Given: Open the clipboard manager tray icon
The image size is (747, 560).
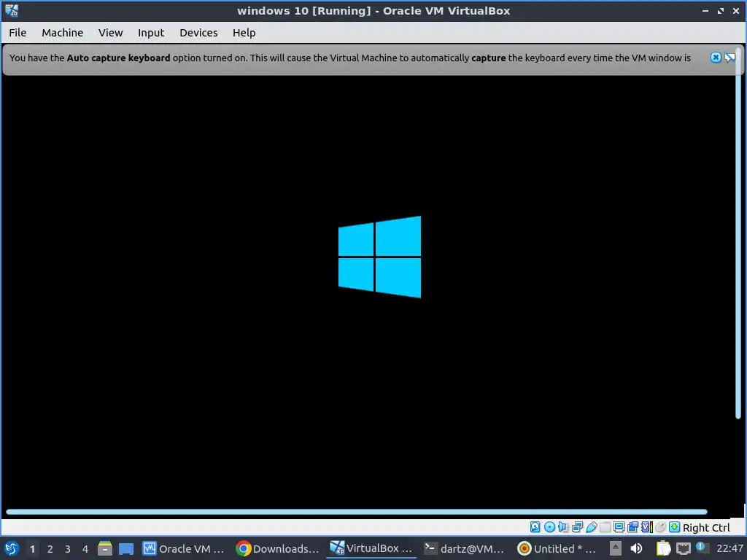Looking at the screenshot, I should [x=663, y=548].
